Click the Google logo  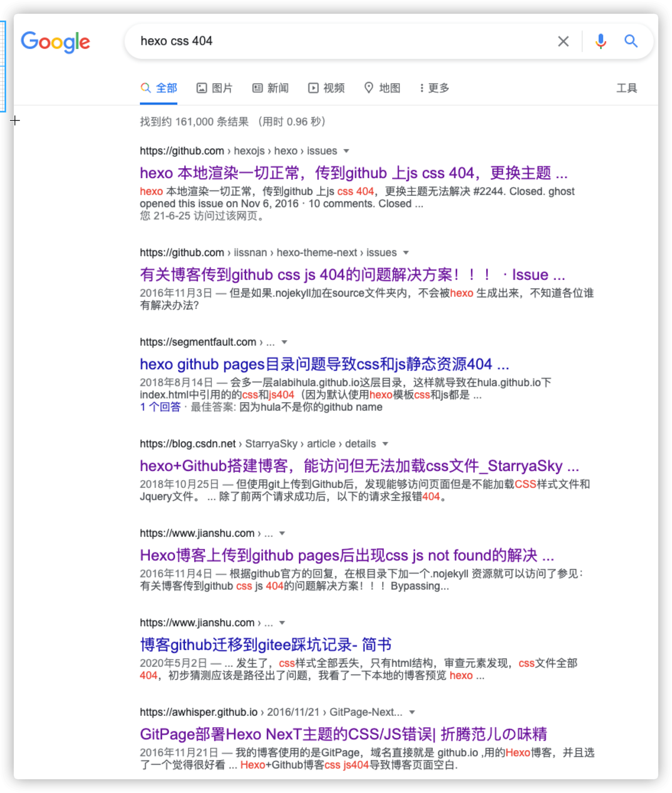55,41
